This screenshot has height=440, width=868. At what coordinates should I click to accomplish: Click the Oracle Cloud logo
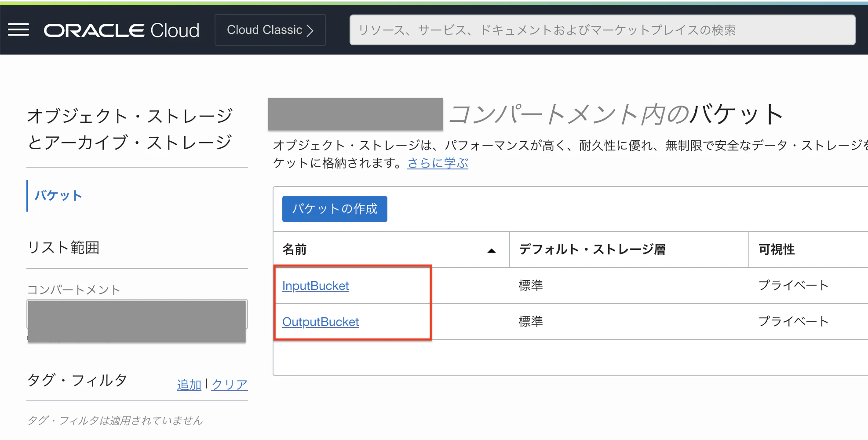coord(122,30)
